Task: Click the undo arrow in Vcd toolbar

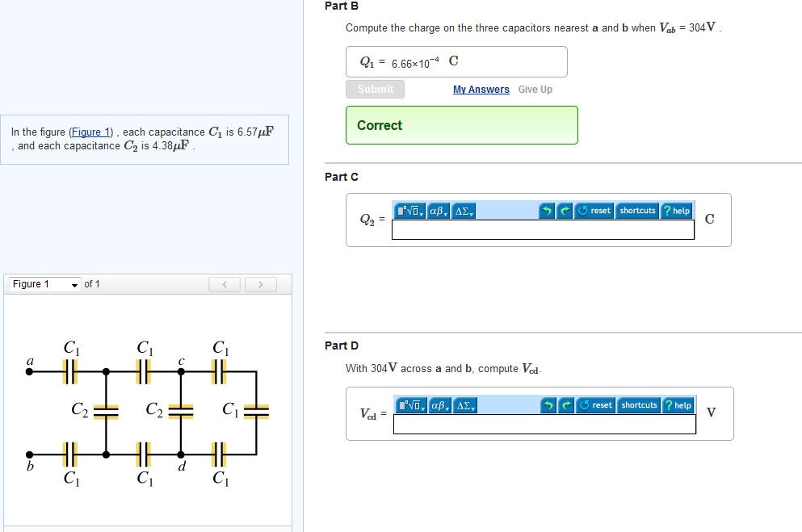Action: [x=548, y=404]
